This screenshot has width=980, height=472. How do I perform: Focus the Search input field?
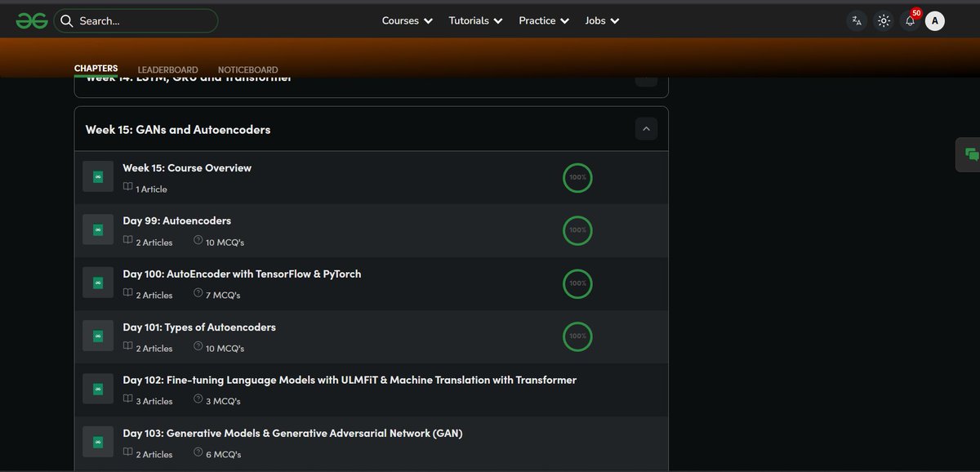(x=136, y=20)
